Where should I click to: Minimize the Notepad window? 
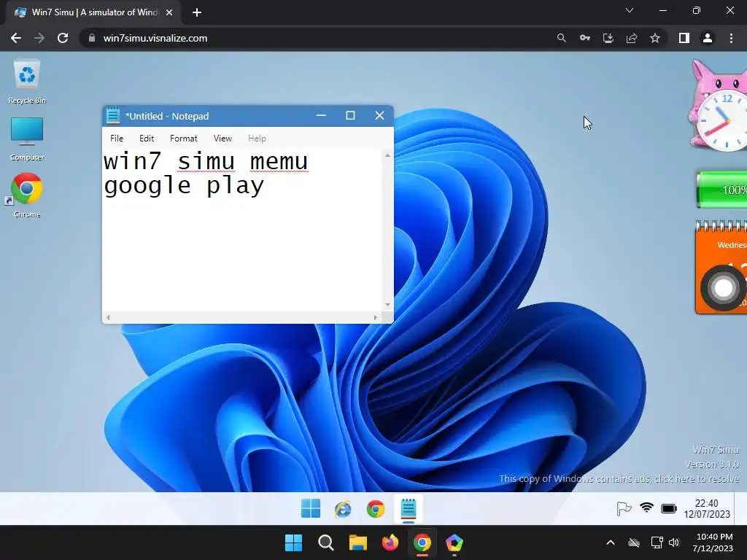(x=321, y=115)
